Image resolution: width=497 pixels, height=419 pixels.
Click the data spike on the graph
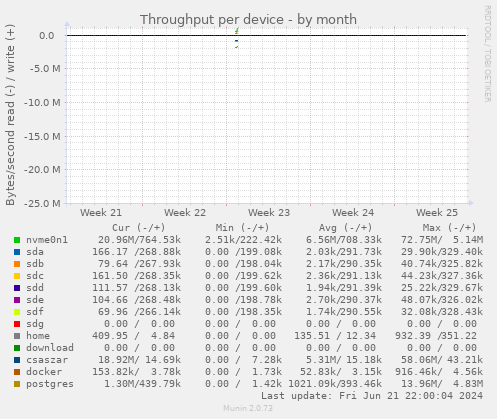[236, 38]
